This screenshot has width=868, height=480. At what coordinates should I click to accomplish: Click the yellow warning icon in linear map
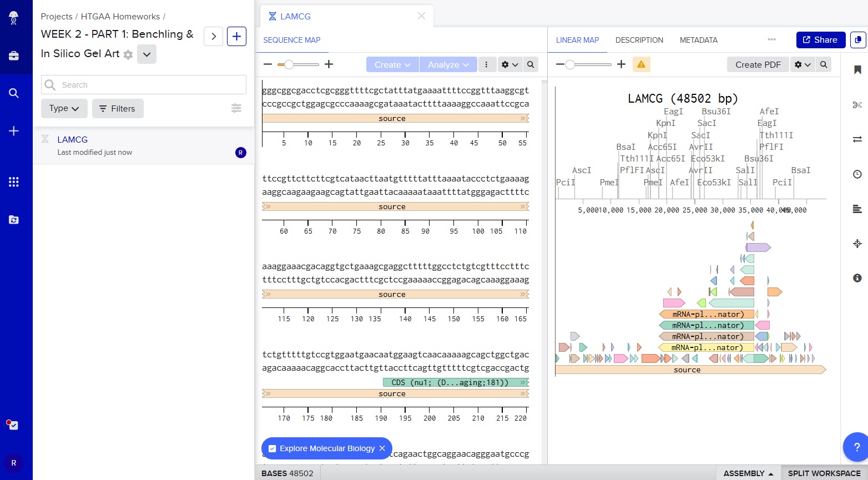pos(641,65)
